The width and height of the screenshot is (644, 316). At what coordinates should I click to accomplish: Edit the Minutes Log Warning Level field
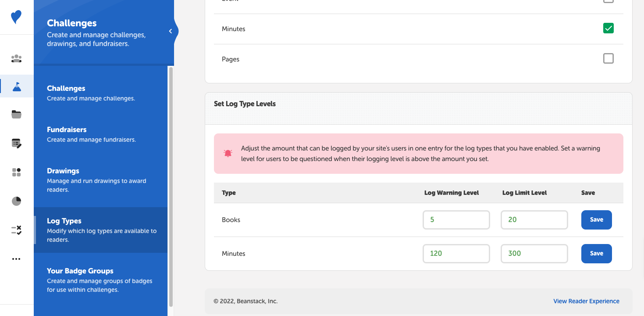point(456,253)
